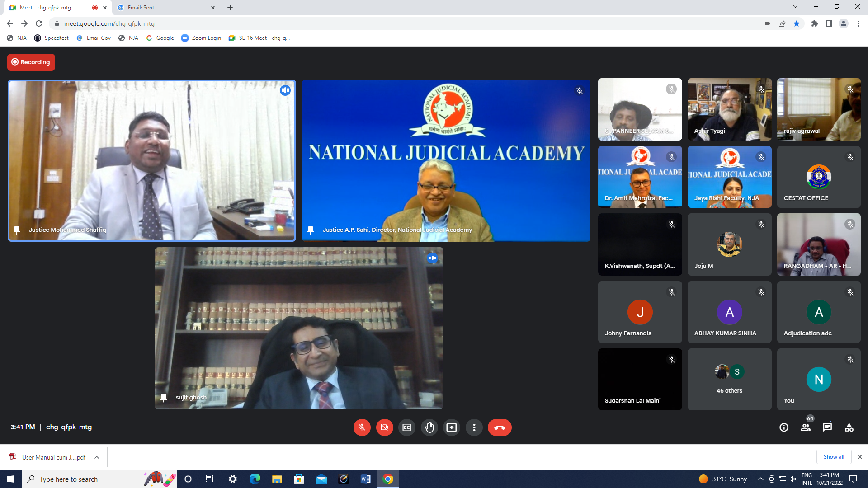868x488 pixels.
Task: Open the tab search dropdown arrow
Action: point(795,6)
